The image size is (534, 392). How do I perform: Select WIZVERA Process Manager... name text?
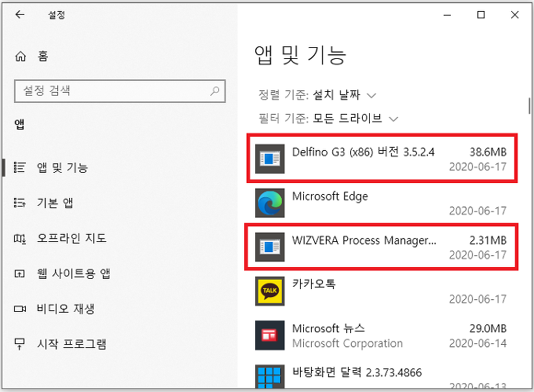coord(364,240)
